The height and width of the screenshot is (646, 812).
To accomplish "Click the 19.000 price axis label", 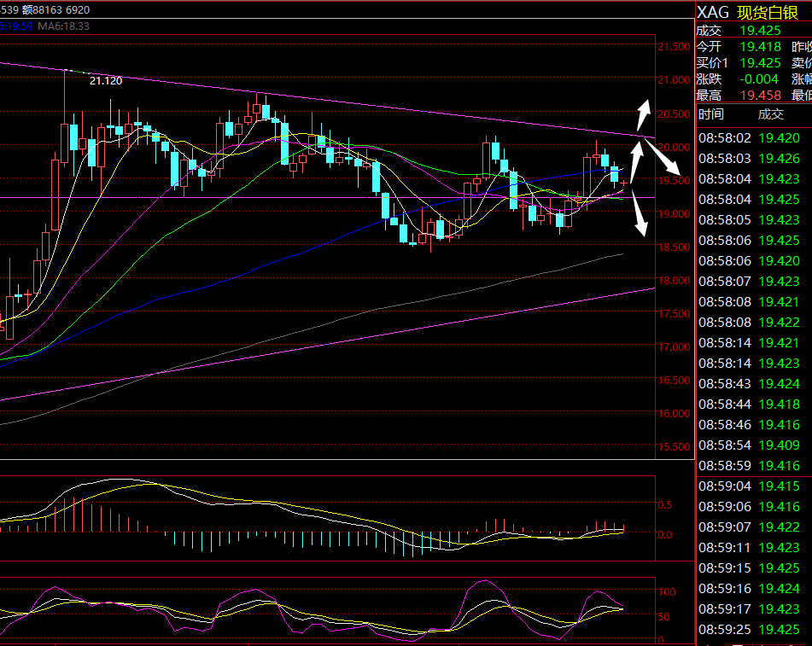I will pyautogui.click(x=674, y=214).
